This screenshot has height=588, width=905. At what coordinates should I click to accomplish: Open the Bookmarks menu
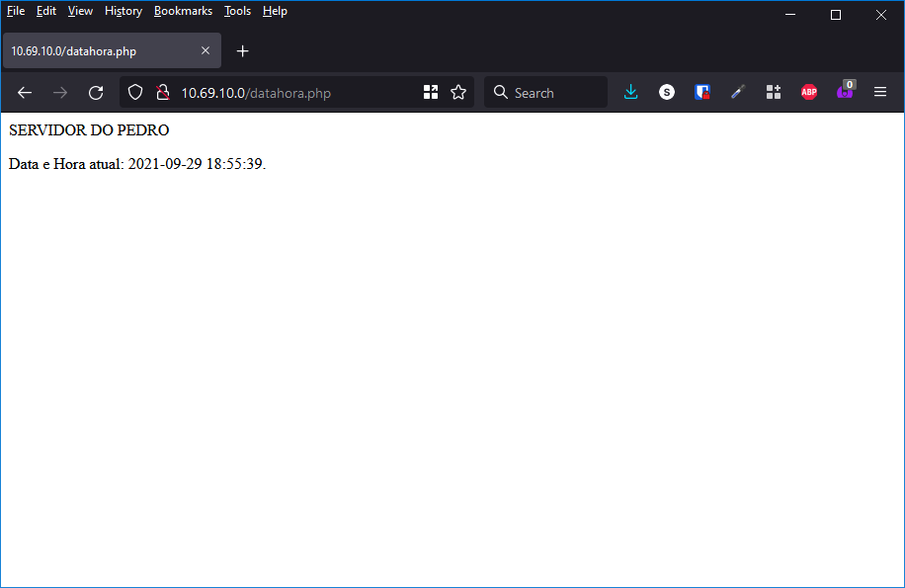pos(183,11)
